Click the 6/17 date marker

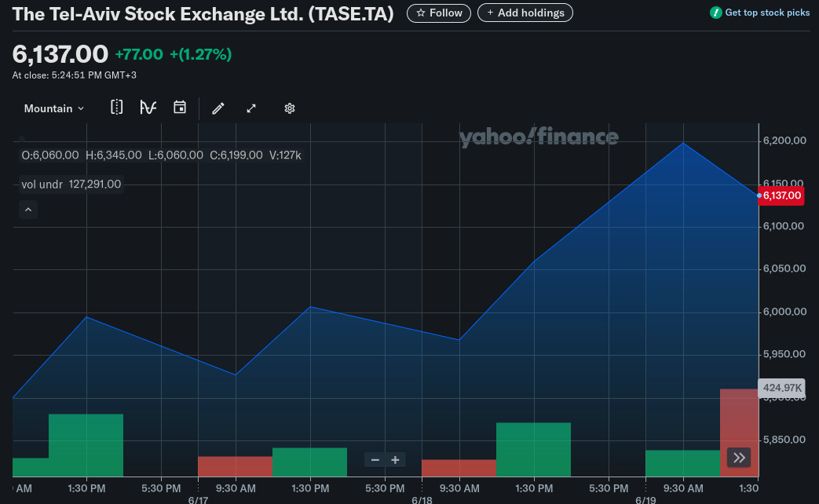(x=198, y=500)
